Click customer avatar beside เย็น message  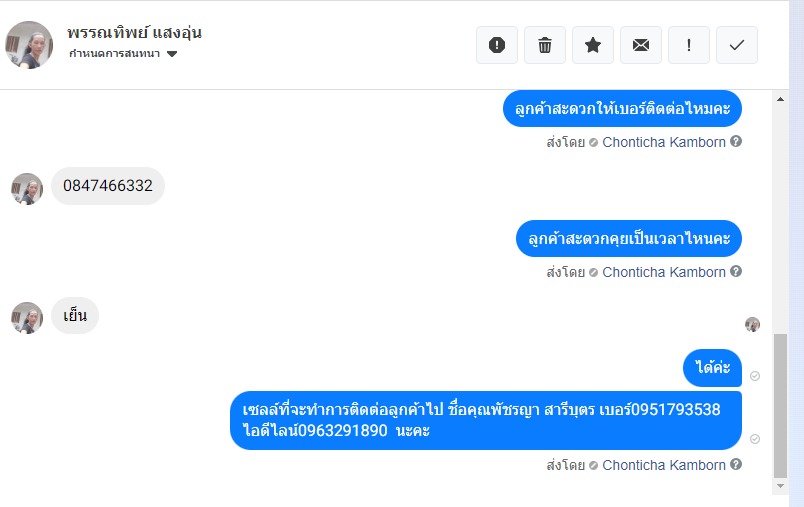click(27, 318)
